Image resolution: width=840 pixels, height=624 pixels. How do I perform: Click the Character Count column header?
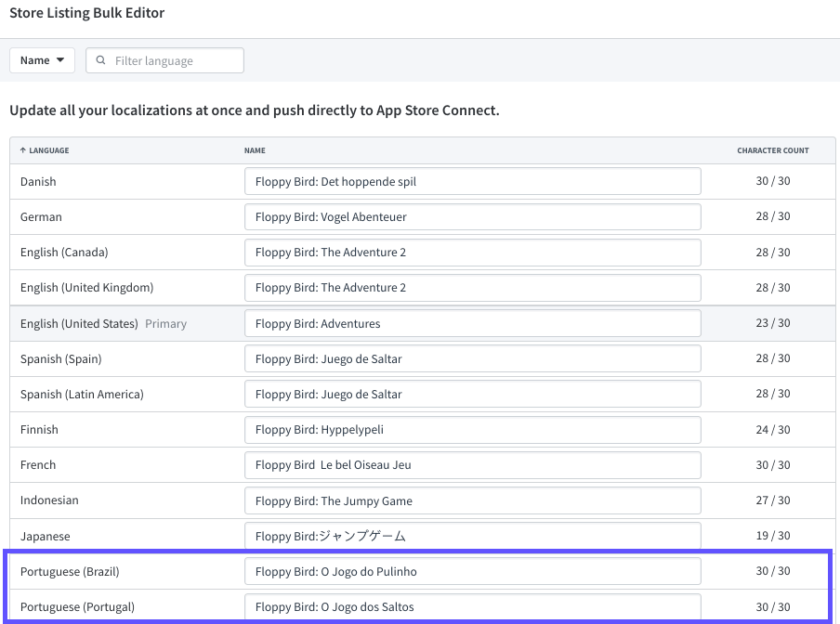[x=772, y=150]
